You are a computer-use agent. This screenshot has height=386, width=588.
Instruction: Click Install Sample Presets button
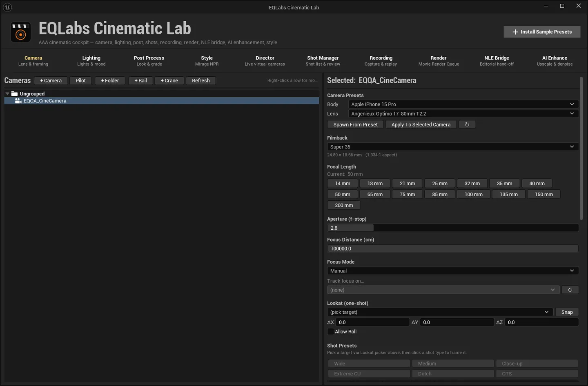click(x=542, y=32)
